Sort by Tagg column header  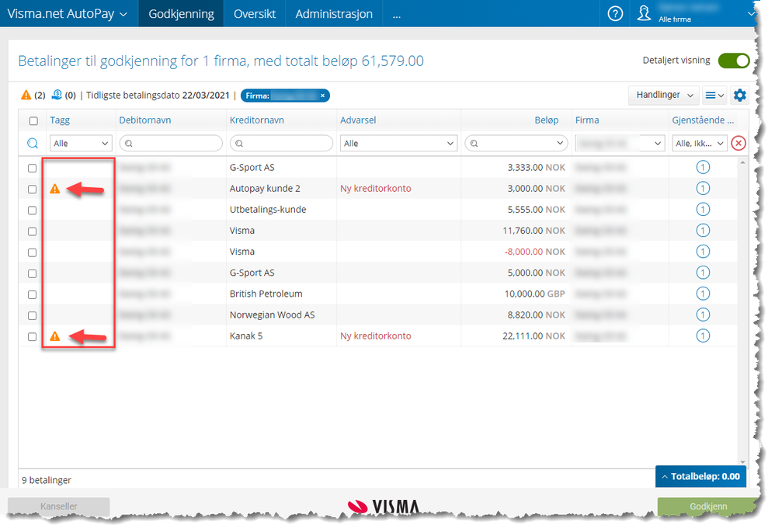click(60, 120)
